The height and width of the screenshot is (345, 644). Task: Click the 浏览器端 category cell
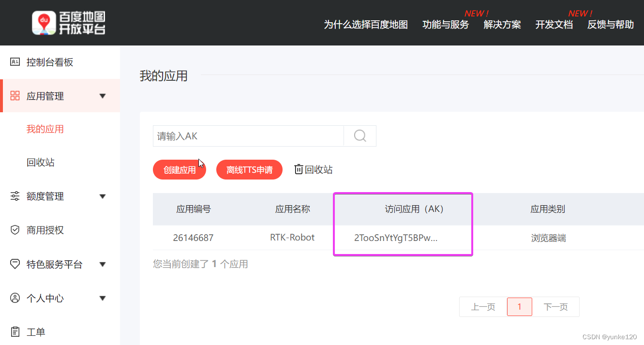coord(549,238)
